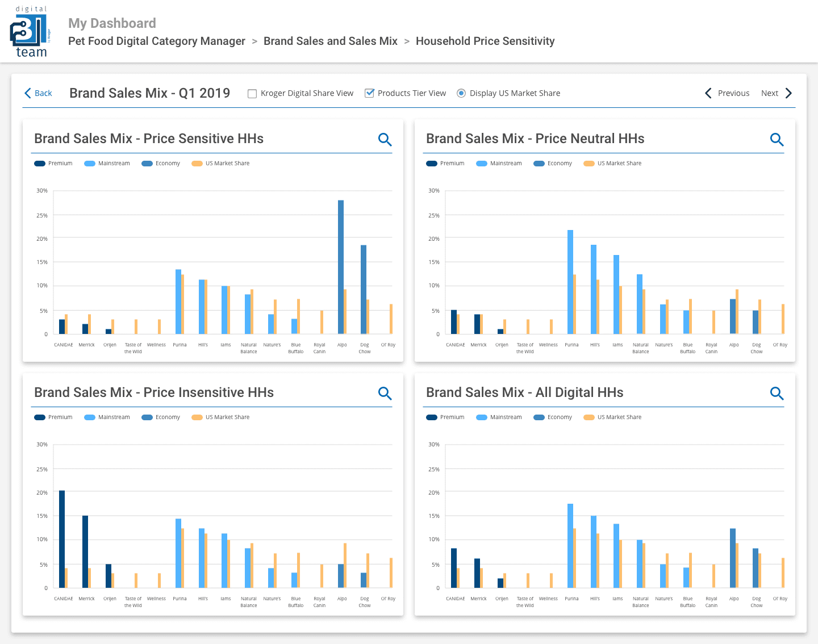Click Alpo economy bar in Price Sensitive chart
This screenshot has height=644, width=818.
pyautogui.click(x=341, y=267)
